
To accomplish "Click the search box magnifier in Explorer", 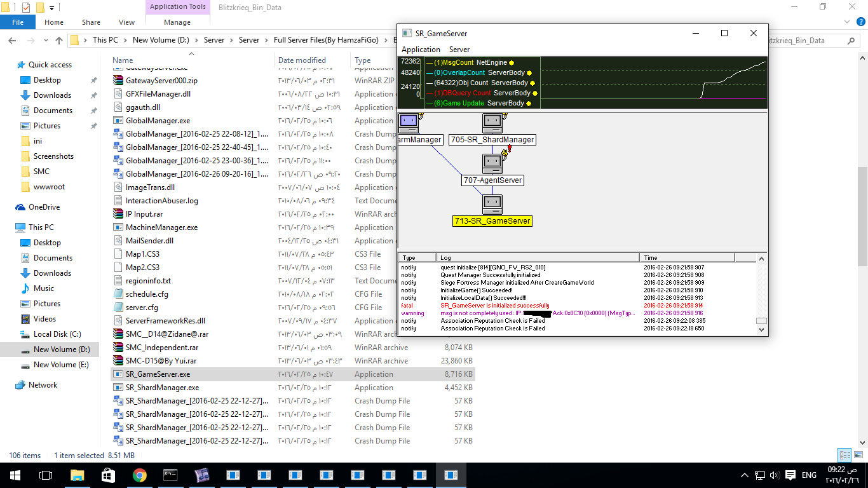I will (851, 40).
